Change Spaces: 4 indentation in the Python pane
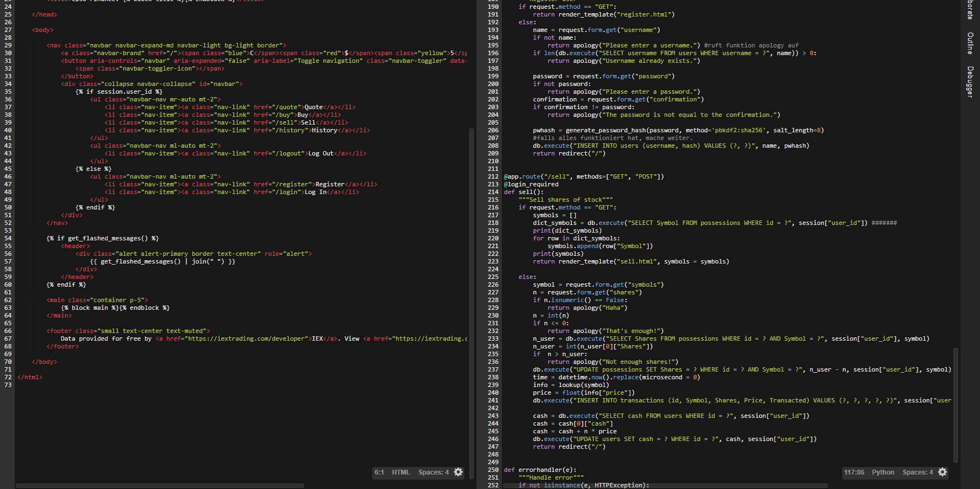Screen dimensions: 980x489 [x=917, y=472]
